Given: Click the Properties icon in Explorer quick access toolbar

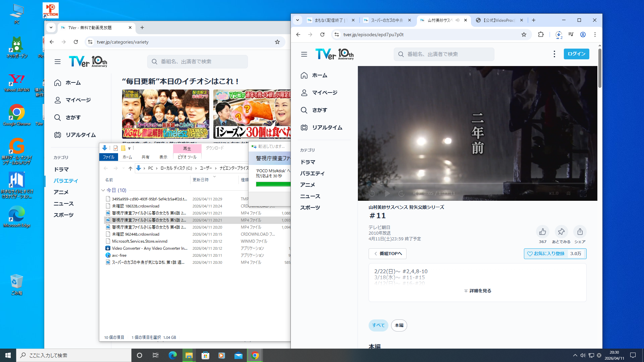Looking at the screenshot, I should pyautogui.click(x=116, y=148).
